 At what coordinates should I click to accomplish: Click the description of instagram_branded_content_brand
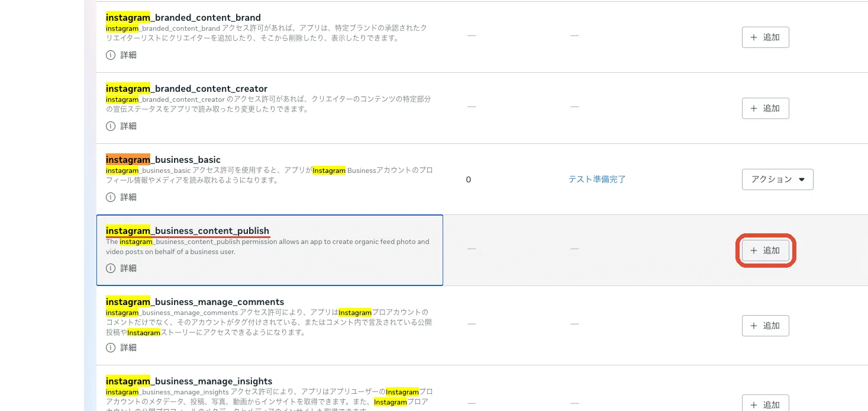point(266,33)
